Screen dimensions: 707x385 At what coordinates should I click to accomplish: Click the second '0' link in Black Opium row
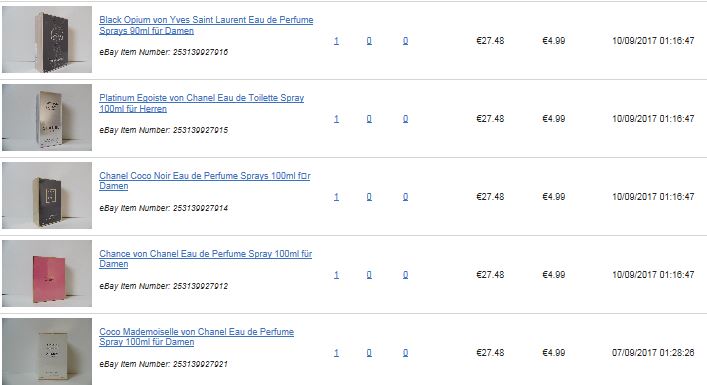point(405,41)
